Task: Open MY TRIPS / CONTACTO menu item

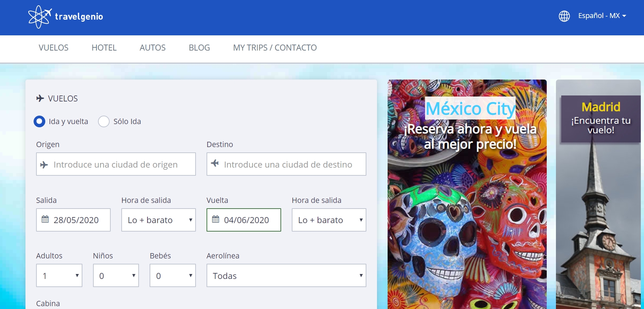Action: point(275,48)
